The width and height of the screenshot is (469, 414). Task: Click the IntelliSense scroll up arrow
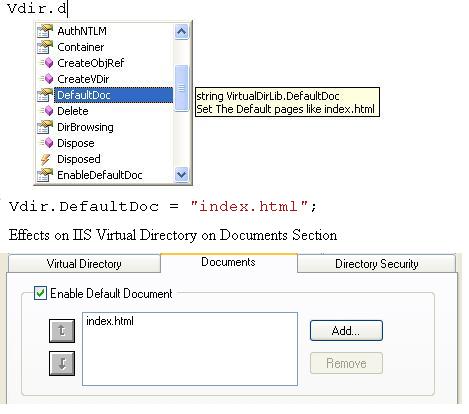(x=182, y=32)
